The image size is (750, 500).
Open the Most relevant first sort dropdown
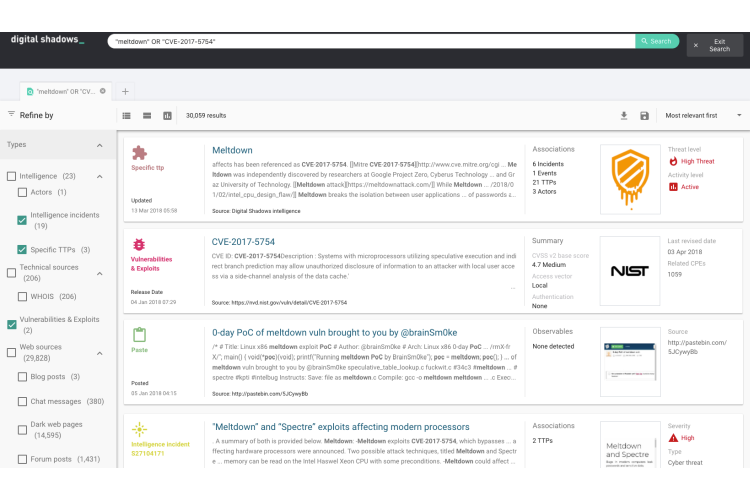[704, 116]
